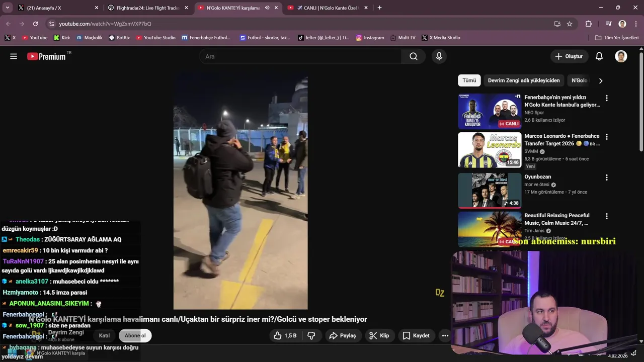Switch to the (21) Anasayfa / X tab
Image resolution: width=644 pixels, height=362 pixels.
coord(58,8)
